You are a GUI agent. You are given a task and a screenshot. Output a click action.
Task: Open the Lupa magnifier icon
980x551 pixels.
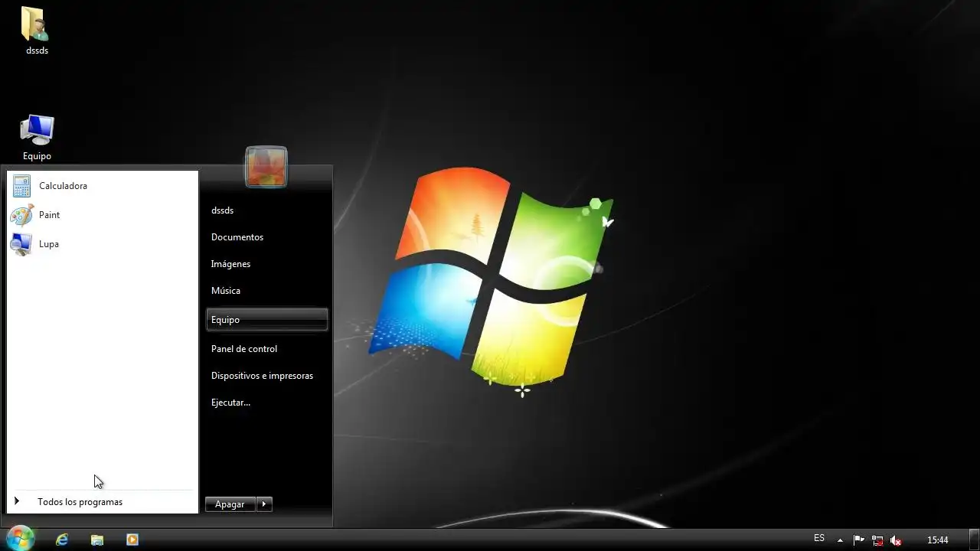click(21, 244)
